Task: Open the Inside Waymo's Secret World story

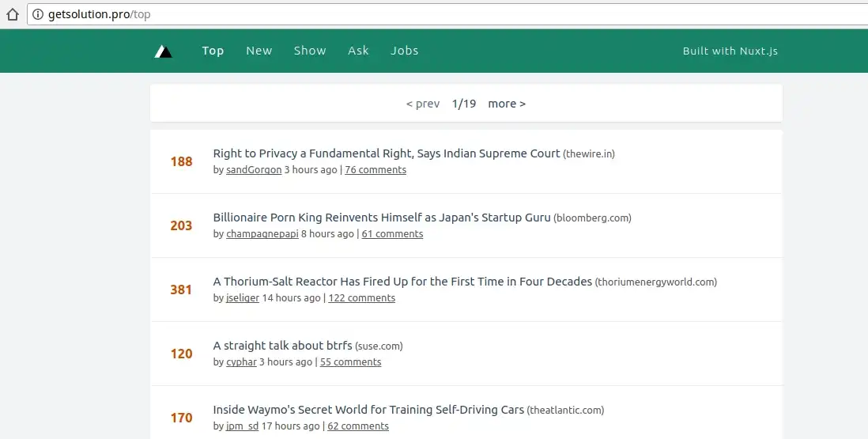Action: click(368, 410)
